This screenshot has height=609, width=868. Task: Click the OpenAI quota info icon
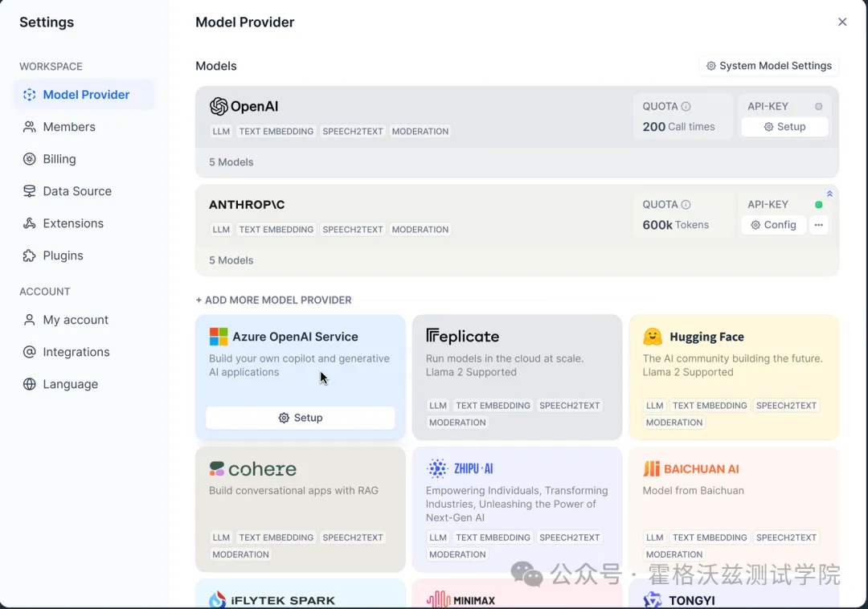(686, 106)
